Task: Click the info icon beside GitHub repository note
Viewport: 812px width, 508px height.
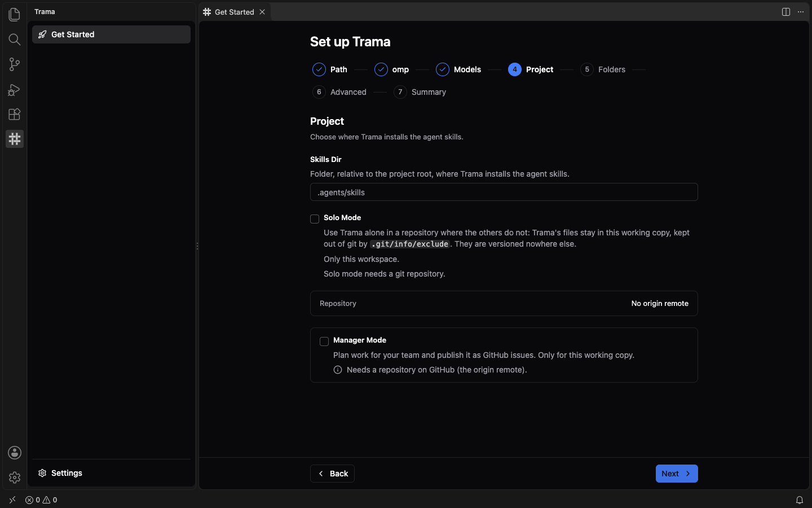Action: click(x=338, y=370)
